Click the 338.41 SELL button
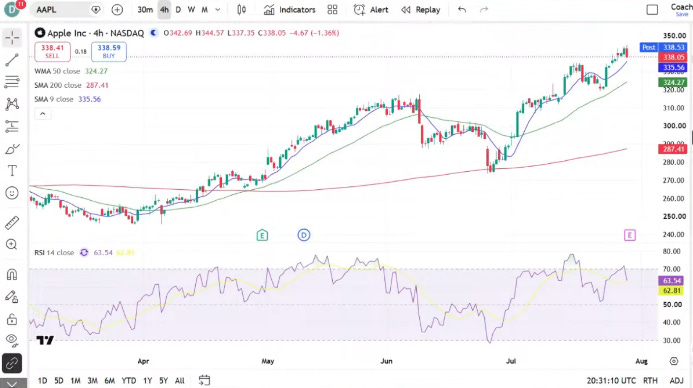Screen dimensions: 693x388 [x=52, y=52]
